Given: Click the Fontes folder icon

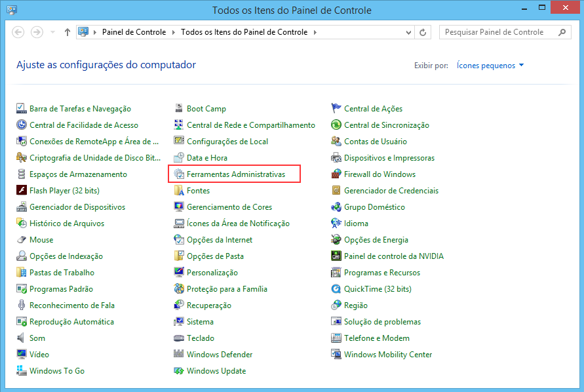Looking at the screenshot, I should (179, 190).
